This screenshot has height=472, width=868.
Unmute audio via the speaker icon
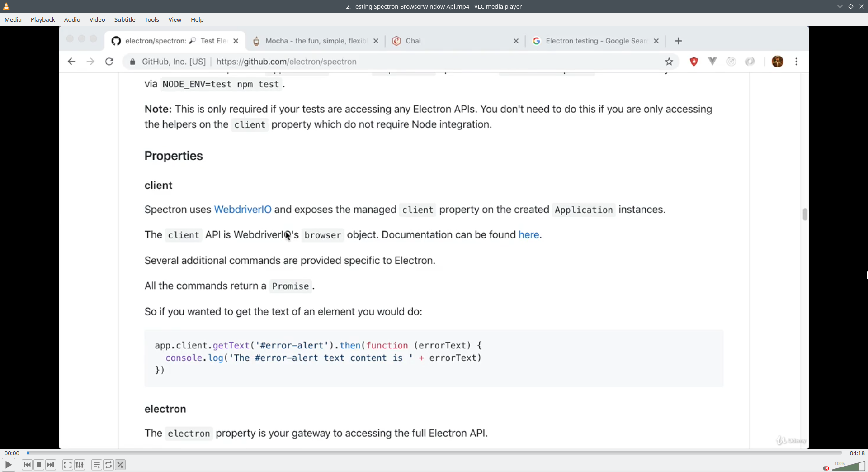[826, 468]
